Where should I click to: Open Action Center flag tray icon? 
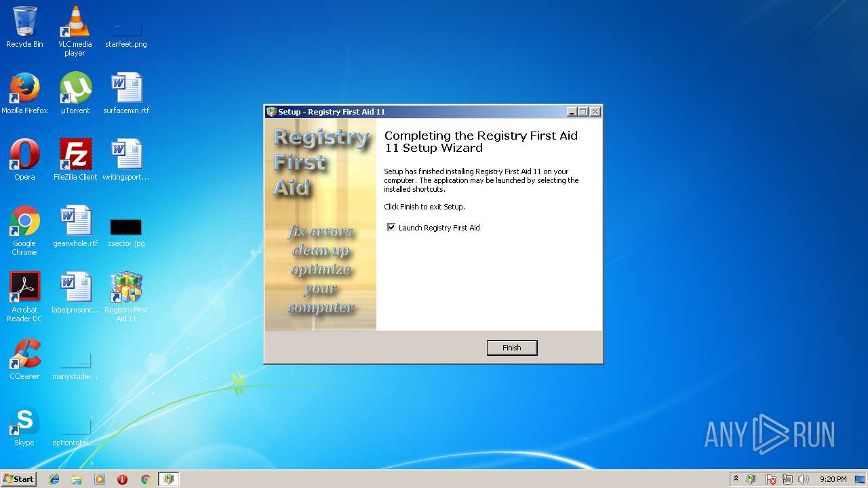point(771,479)
